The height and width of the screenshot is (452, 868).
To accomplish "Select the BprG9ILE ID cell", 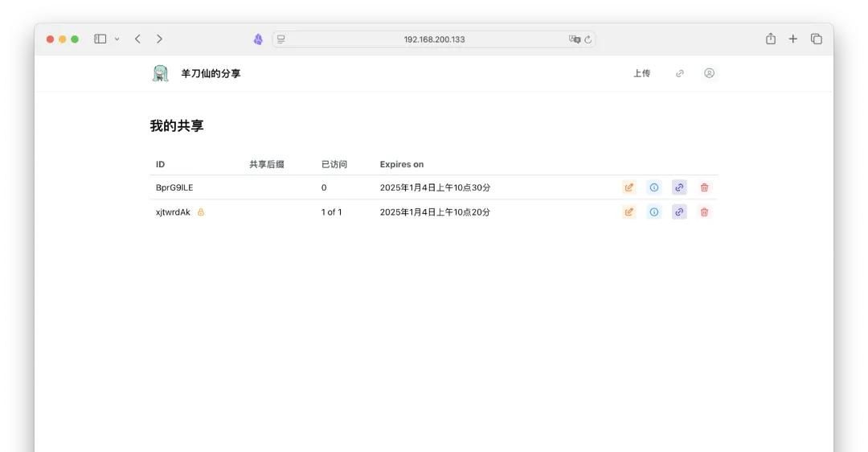I will 174,187.
